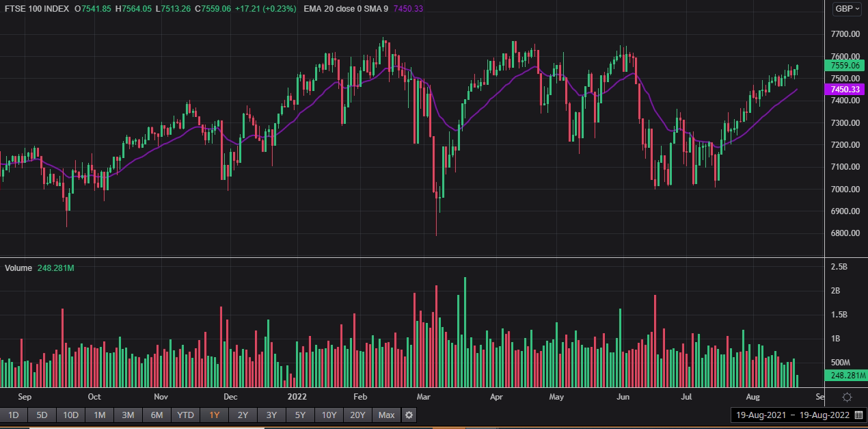Click the 2.5B volume axis label
The height and width of the screenshot is (429, 868).
(839, 266)
